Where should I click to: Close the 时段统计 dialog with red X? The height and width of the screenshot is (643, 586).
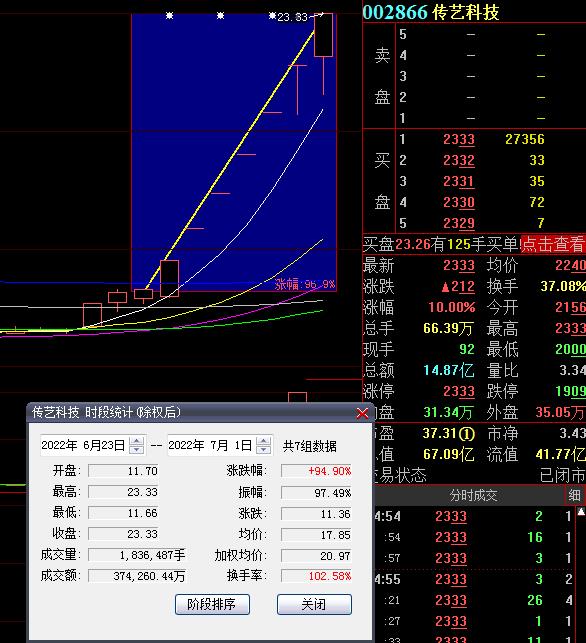(x=362, y=413)
